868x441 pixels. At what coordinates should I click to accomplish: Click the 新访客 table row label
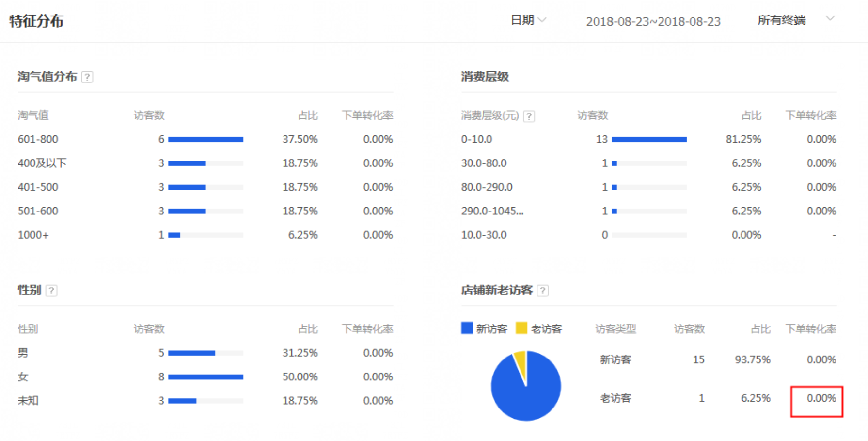click(615, 360)
